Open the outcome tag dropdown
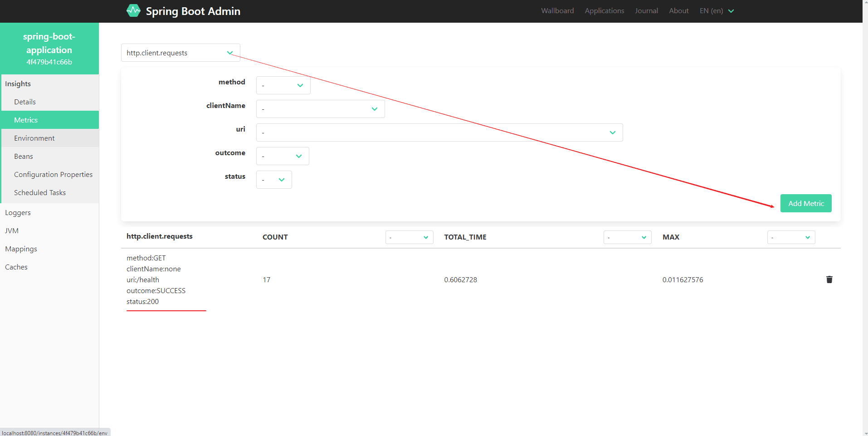This screenshot has width=868, height=436. coord(282,156)
